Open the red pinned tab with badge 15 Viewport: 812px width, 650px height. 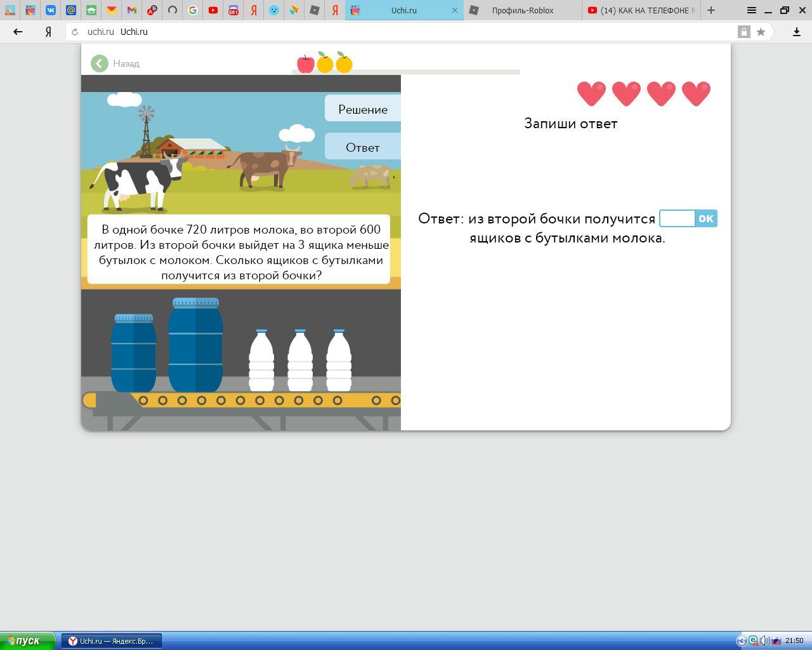click(152, 10)
